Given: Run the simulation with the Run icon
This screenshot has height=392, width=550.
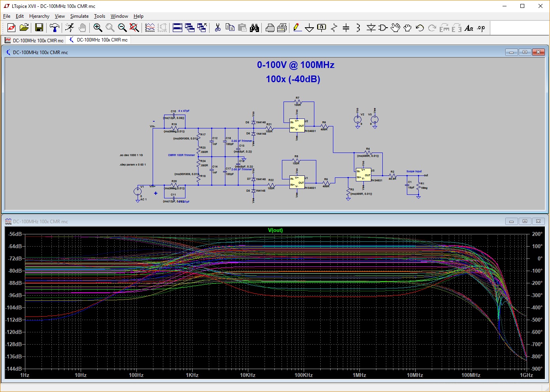Looking at the screenshot, I should [70, 28].
